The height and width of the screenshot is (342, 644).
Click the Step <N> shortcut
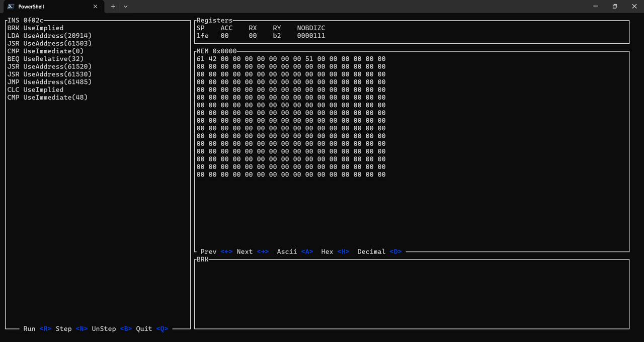click(71, 329)
